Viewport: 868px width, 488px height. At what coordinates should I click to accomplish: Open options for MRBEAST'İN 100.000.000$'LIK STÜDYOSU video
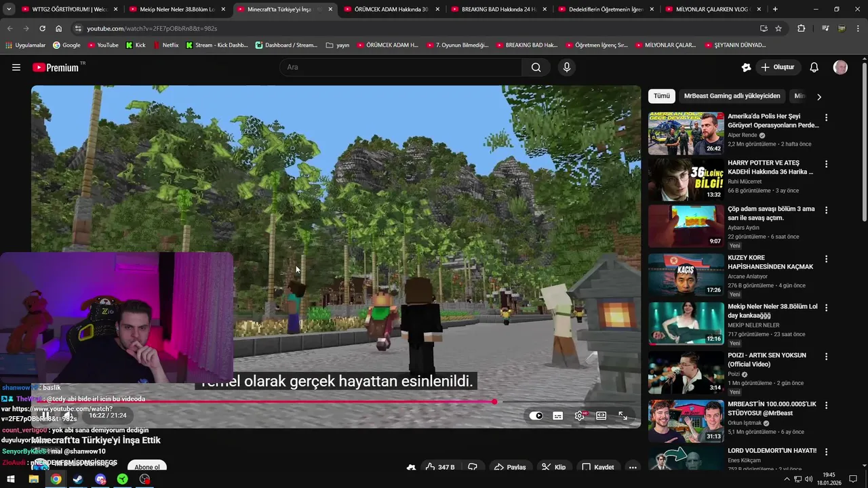pos(826,405)
